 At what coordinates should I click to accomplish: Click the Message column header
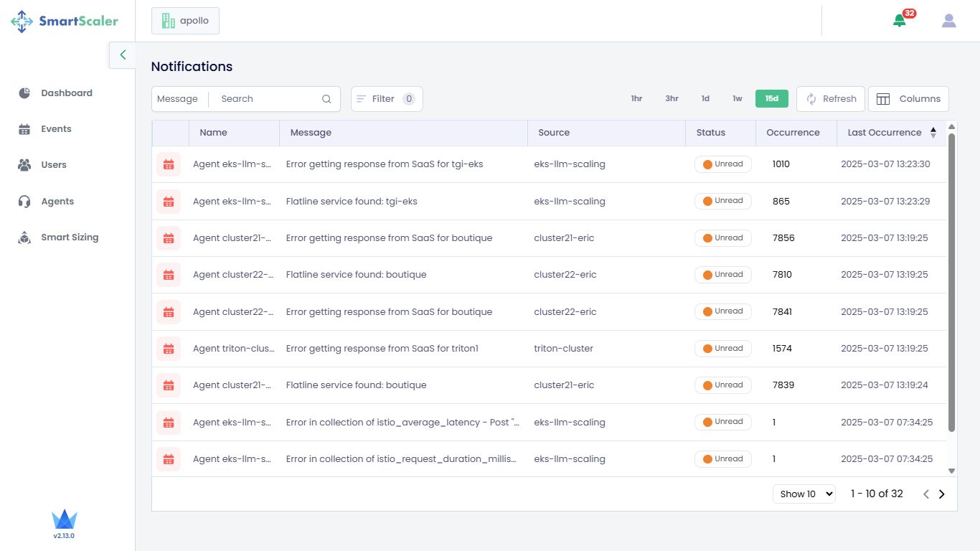click(x=403, y=133)
